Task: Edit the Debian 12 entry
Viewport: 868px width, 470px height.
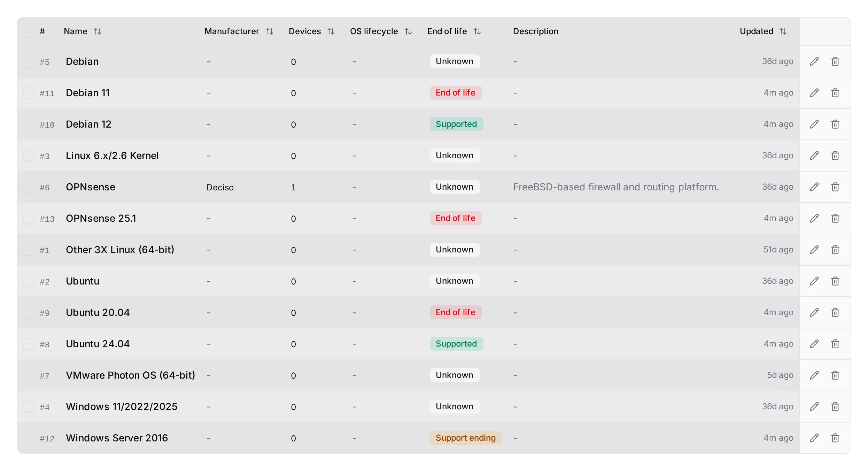Action: click(814, 124)
